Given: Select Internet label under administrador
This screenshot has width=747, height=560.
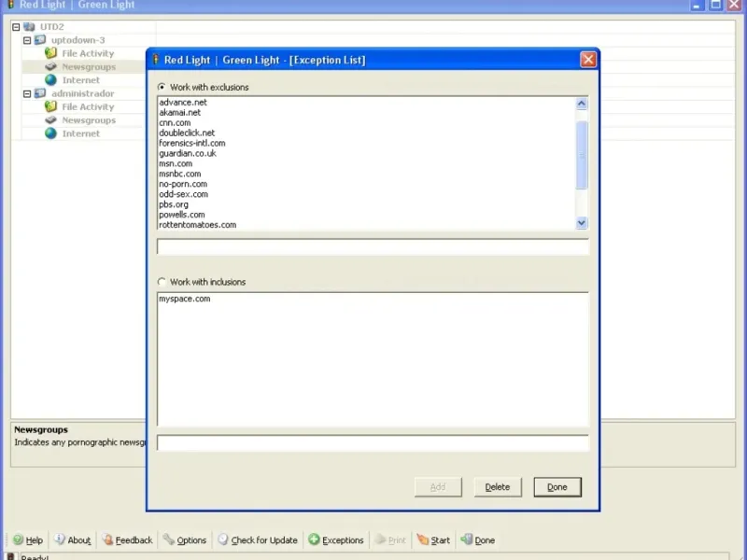Looking at the screenshot, I should pyautogui.click(x=81, y=133).
